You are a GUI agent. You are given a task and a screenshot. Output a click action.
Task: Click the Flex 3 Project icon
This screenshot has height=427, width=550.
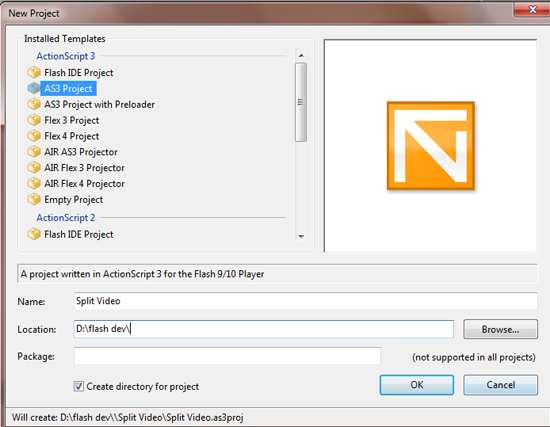34,120
